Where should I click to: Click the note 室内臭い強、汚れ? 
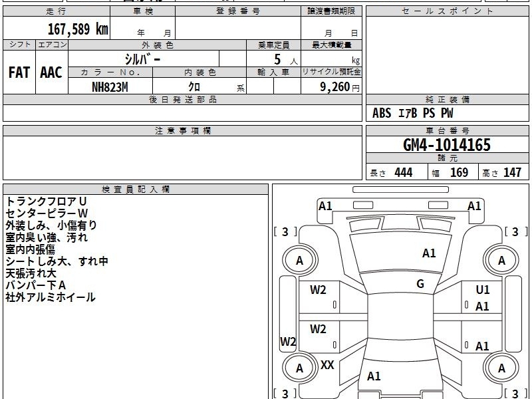pos(47,237)
